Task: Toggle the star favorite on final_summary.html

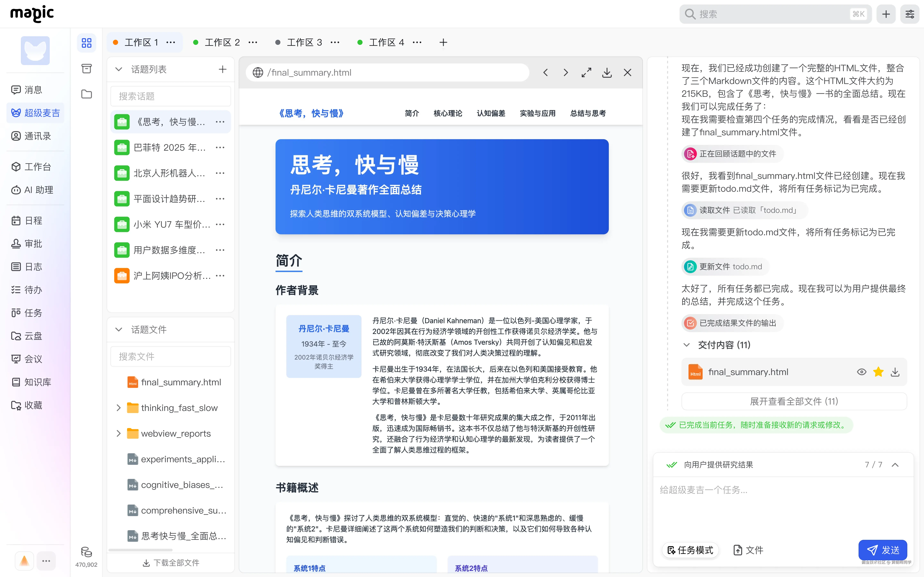Action: pyautogui.click(x=878, y=372)
